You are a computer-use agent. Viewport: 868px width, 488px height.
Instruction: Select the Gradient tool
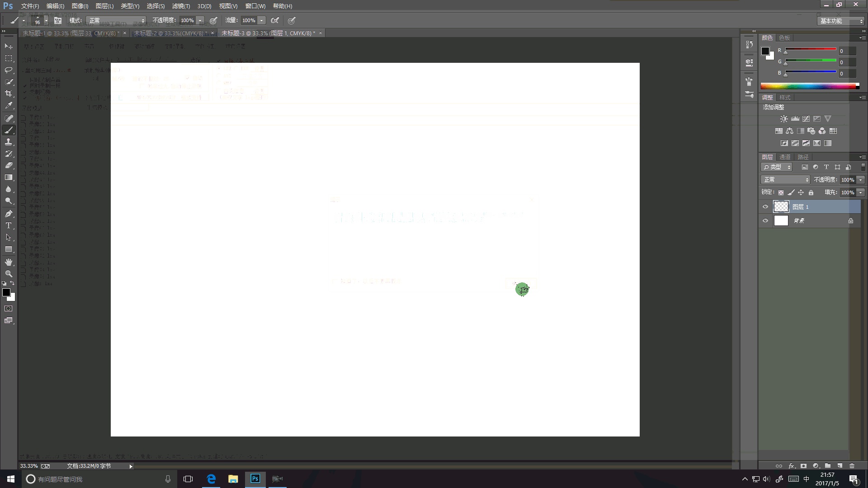click(x=9, y=178)
